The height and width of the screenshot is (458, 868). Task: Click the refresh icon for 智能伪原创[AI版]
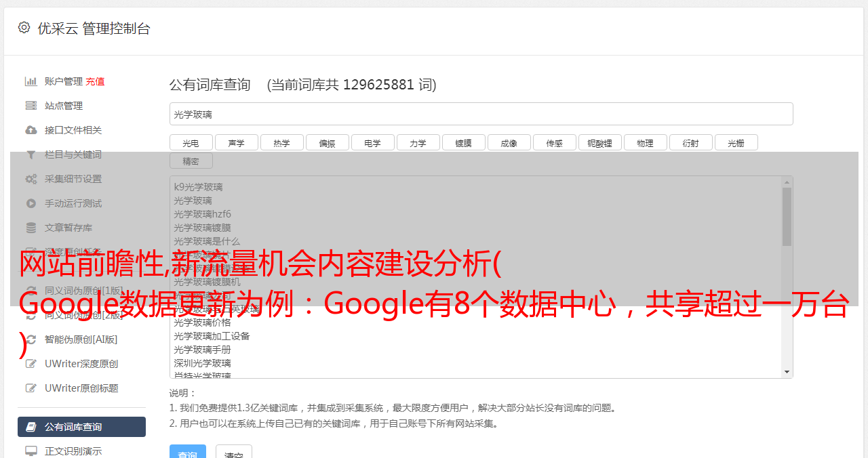pos(31,339)
